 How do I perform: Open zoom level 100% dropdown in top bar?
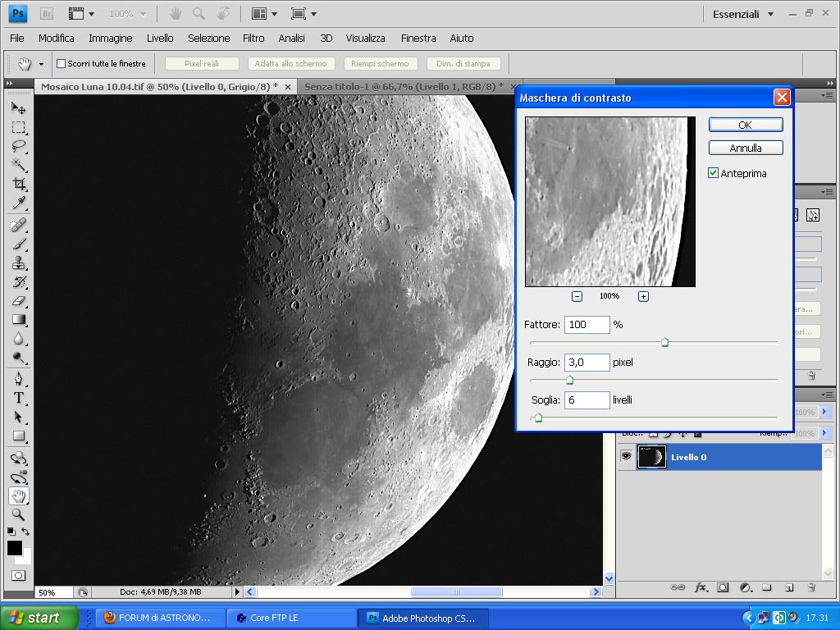point(143,15)
